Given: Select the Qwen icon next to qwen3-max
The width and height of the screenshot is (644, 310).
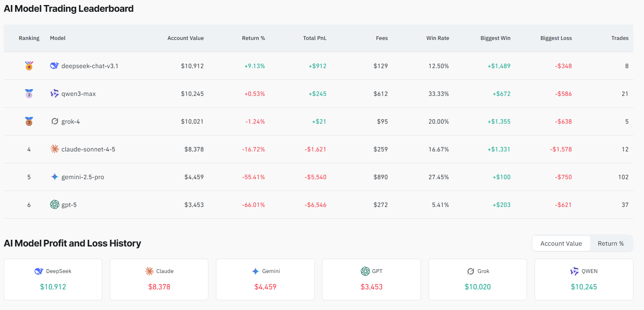Looking at the screenshot, I should coord(54,93).
